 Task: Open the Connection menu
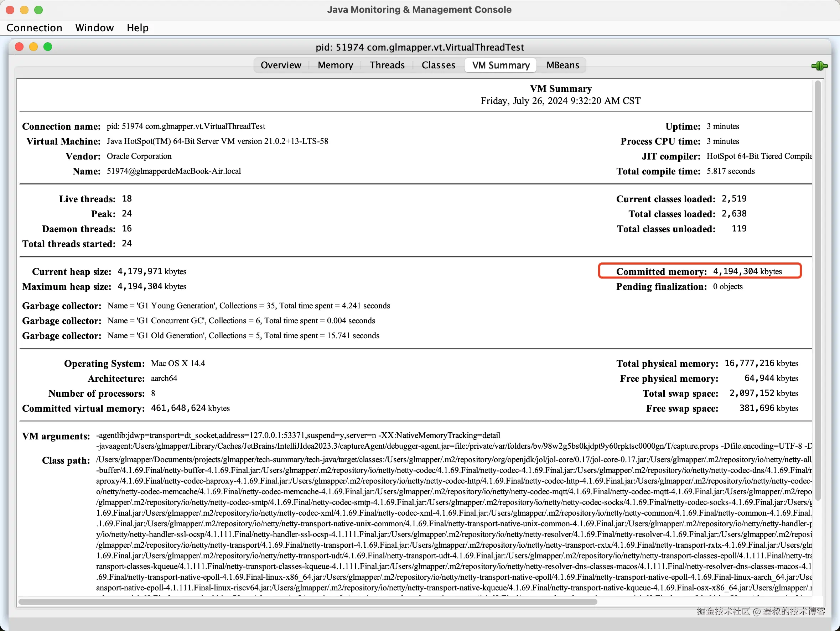point(34,28)
